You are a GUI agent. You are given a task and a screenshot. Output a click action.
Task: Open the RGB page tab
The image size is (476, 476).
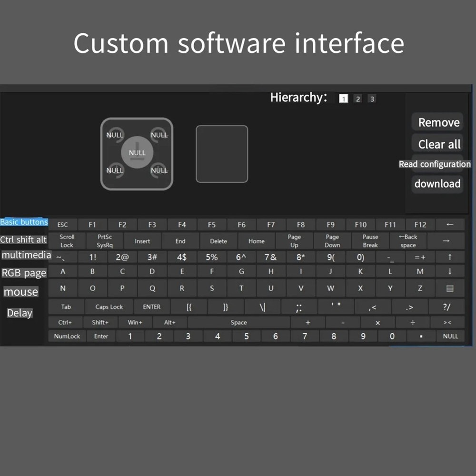pyautogui.click(x=24, y=273)
